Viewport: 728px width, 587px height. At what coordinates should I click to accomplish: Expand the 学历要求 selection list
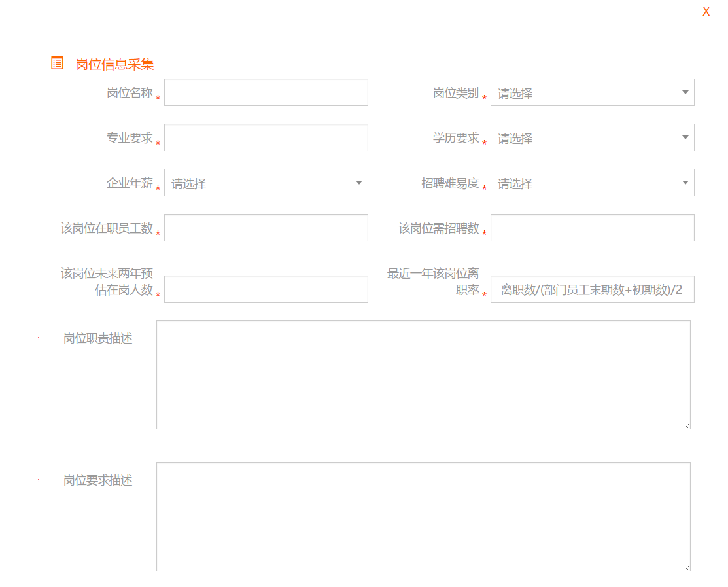[x=592, y=138]
